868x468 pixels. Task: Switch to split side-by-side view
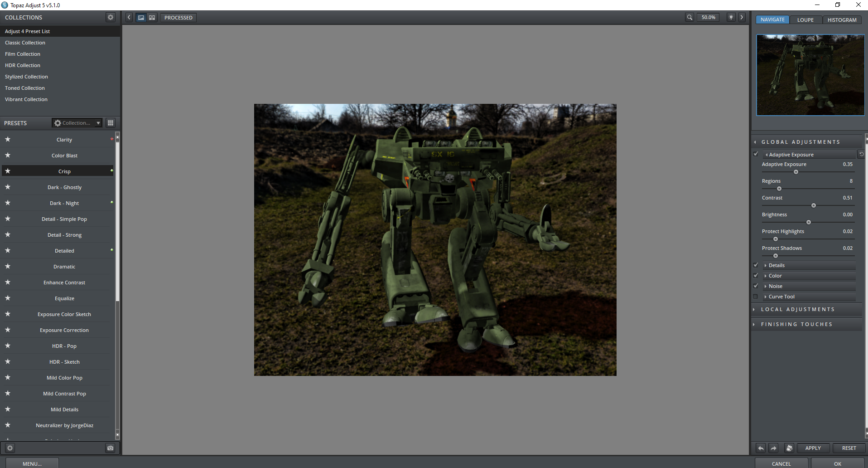[152, 17]
